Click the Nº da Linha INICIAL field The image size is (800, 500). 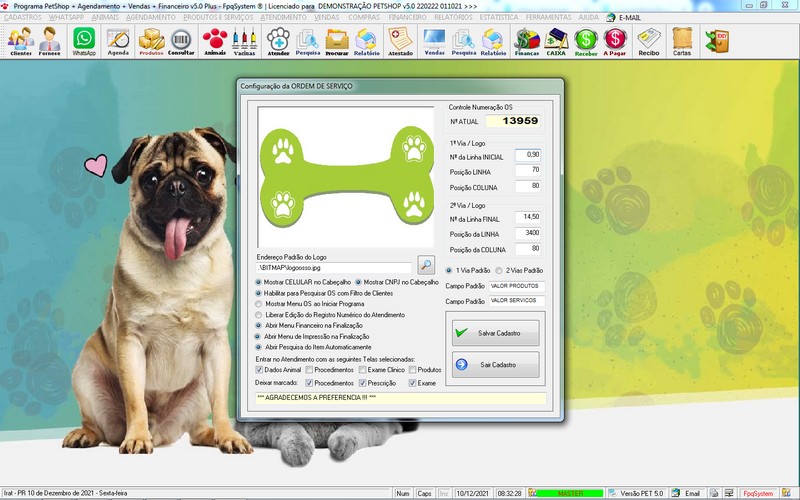[x=528, y=155]
